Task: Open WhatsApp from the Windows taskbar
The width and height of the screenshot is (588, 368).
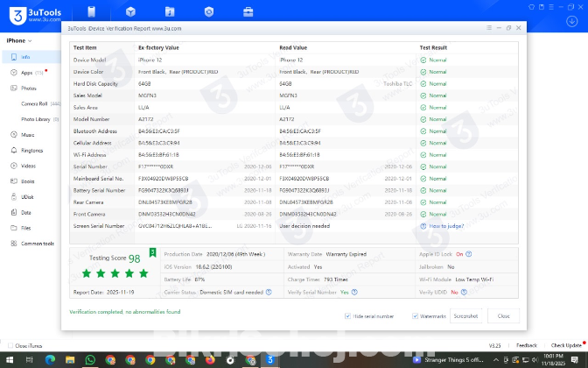Action: 90,359
